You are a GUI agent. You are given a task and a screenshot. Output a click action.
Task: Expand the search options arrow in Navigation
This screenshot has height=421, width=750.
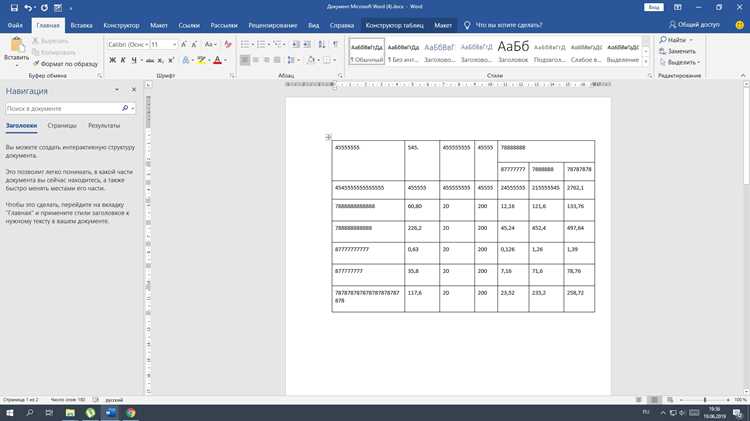click(x=132, y=109)
